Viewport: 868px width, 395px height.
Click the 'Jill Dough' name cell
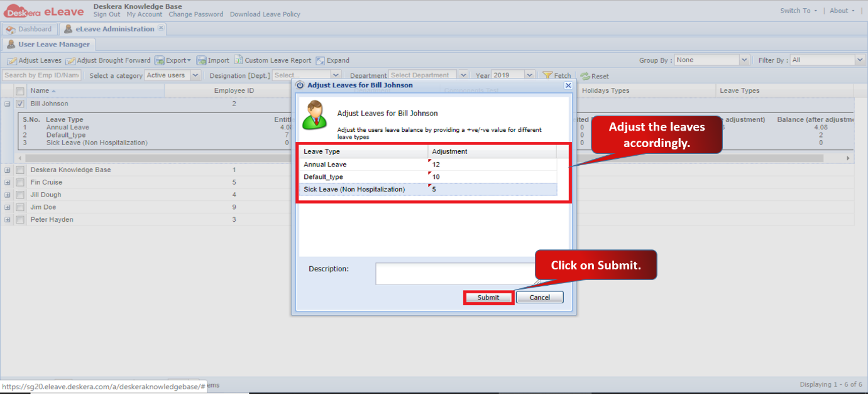pos(46,195)
